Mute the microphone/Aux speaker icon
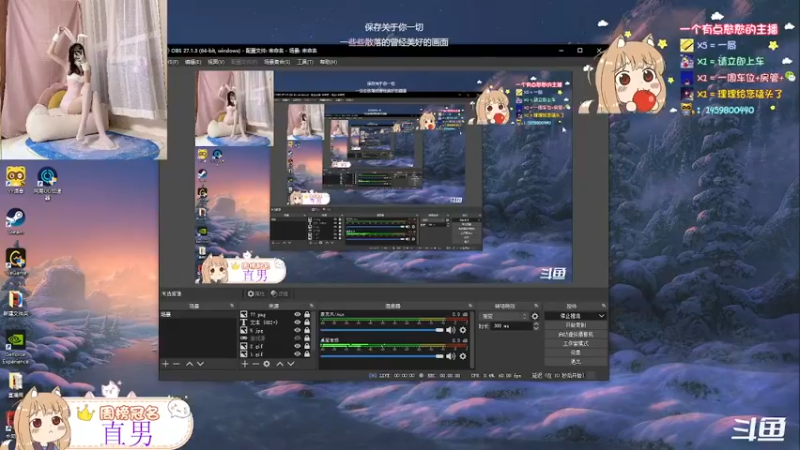 (x=451, y=330)
